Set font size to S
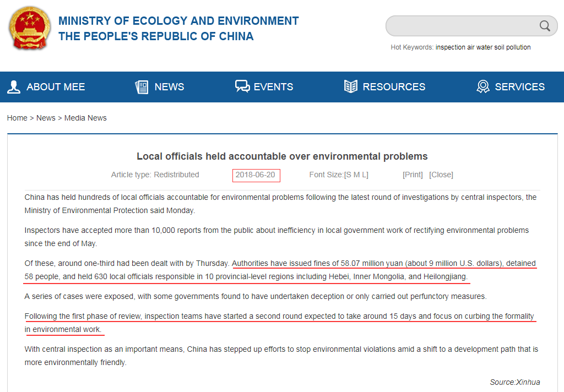The image size is (564, 392). [349, 175]
